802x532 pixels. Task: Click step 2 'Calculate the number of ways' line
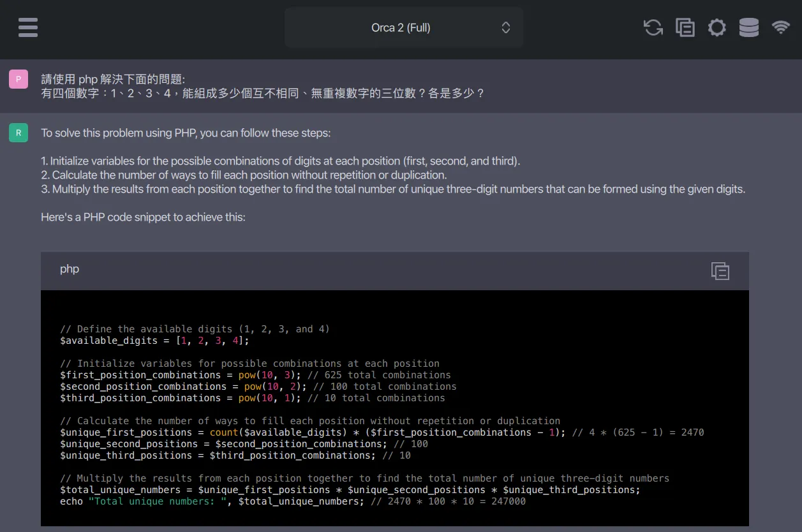coord(244,175)
